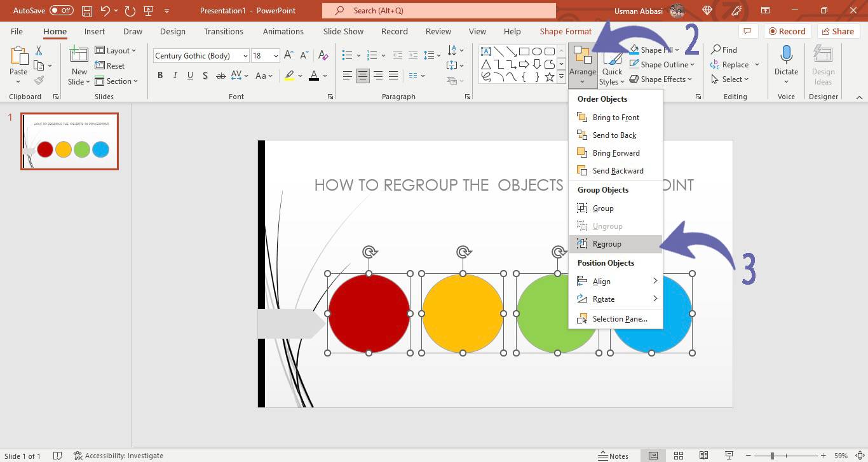
Task: Click the Cut scissors icon
Action: click(x=39, y=51)
